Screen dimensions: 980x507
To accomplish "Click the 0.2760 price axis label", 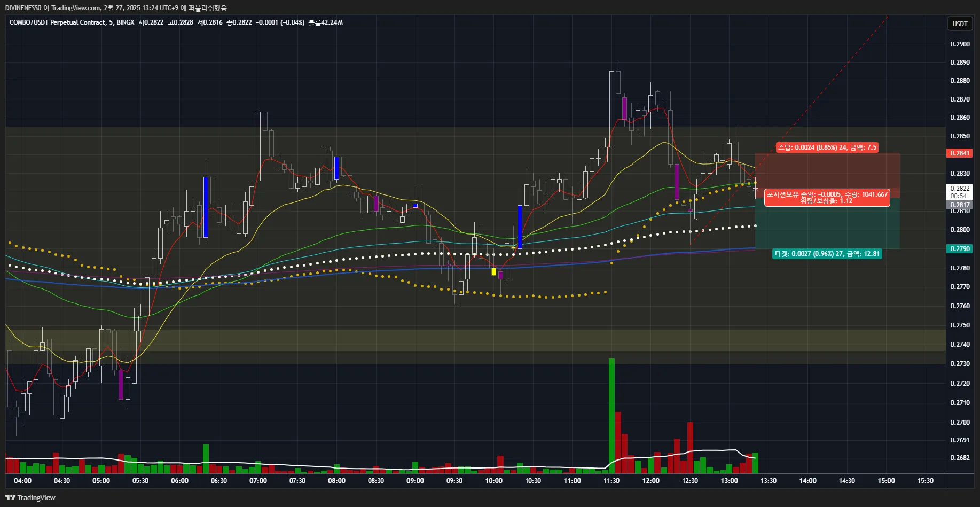I will coord(960,306).
